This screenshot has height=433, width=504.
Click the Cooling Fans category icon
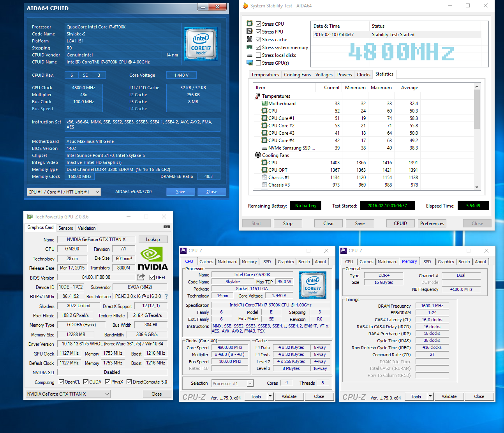pos(258,155)
